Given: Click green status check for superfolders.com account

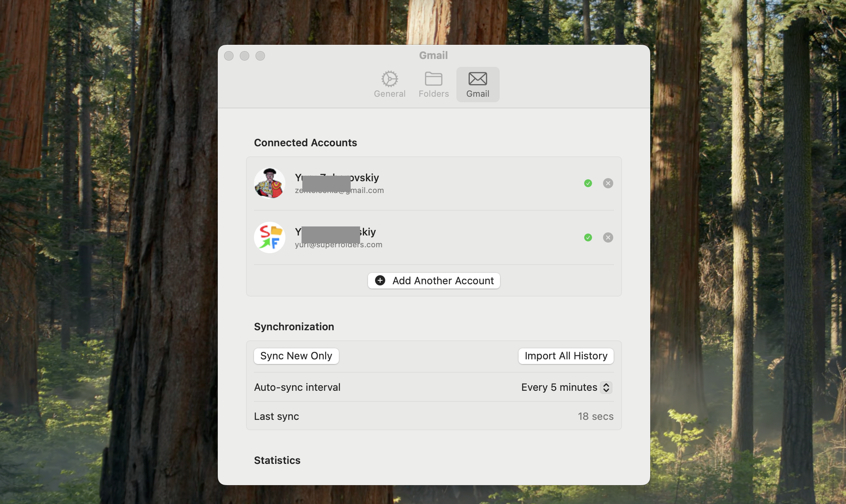Looking at the screenshot, I should pos(588,237).
